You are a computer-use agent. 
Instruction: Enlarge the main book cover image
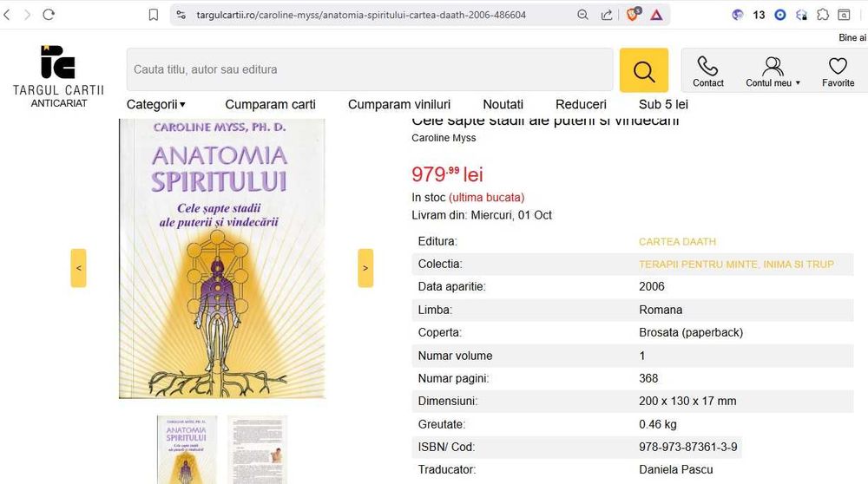click(222, 258)
